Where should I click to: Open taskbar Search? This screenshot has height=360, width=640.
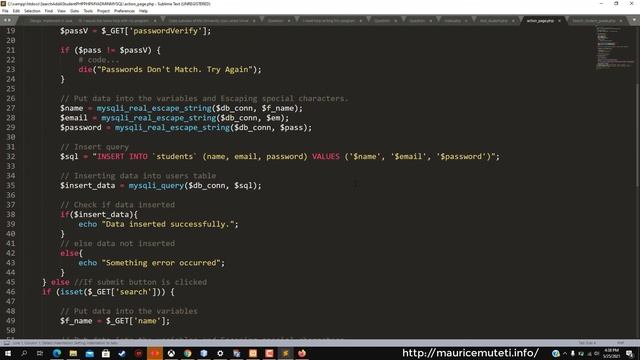pyautogui.click(x=24, y=353)
